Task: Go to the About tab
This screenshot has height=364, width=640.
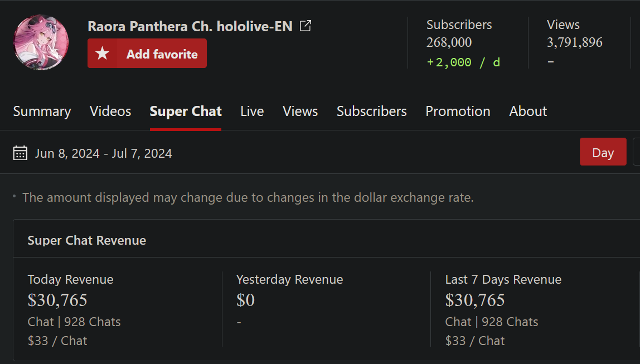Action: tap(528, 111)
